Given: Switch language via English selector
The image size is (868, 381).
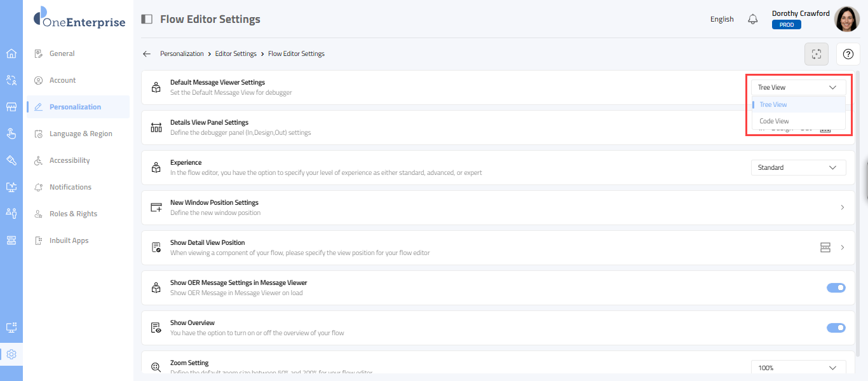Looking at the screenshot, I should [x=722, y=19].
